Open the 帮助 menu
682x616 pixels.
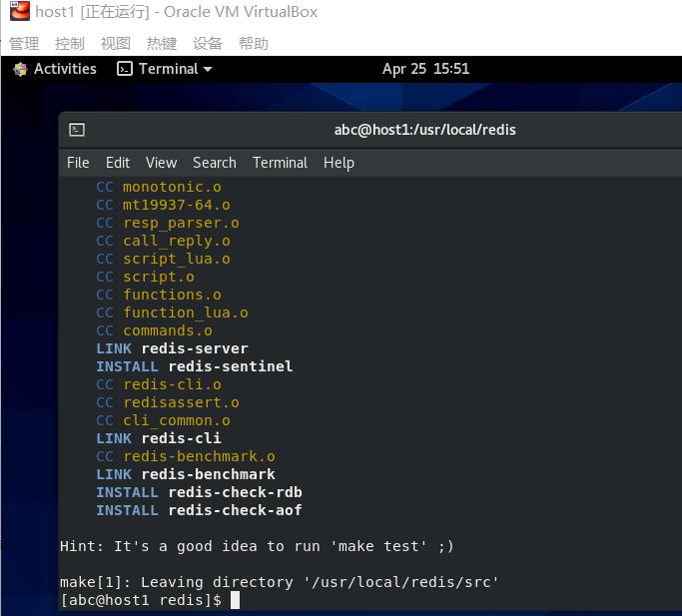tap(254, 44)
